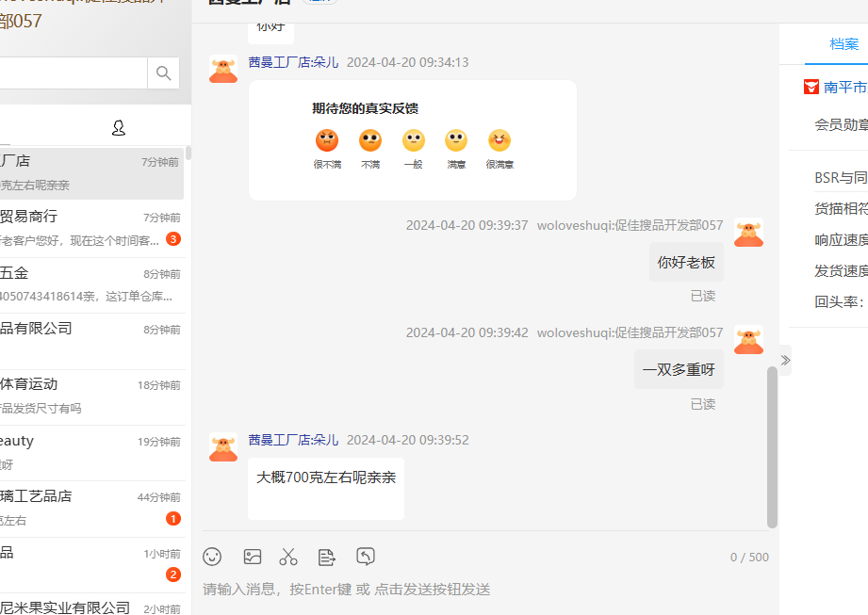Click the search magnifier icon
Viewport: 868px width, 615px height.
163,73
